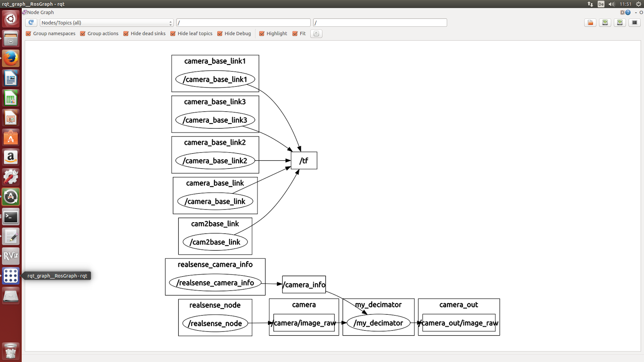
Task: Open the Nodes/Topics (all) dropdown
Action: [x=106, y=23]
